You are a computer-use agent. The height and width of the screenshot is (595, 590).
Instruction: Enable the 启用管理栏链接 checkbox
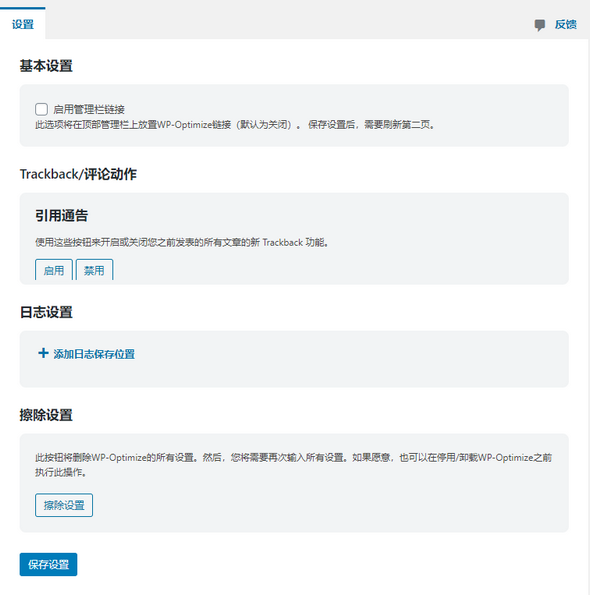coord(41,109)
